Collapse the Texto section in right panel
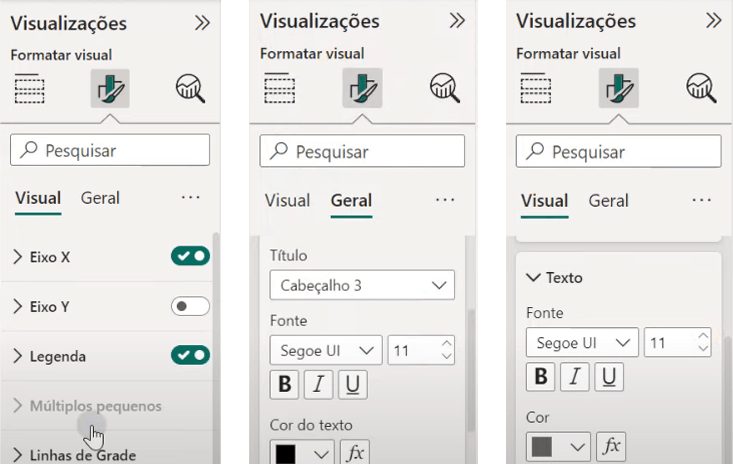 tap(533, 278)
